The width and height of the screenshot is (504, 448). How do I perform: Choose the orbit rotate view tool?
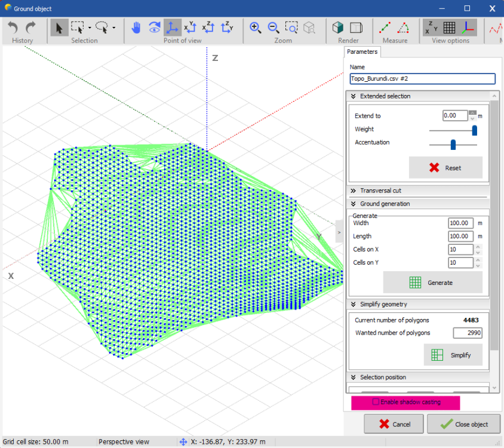(x=154, y=27)
